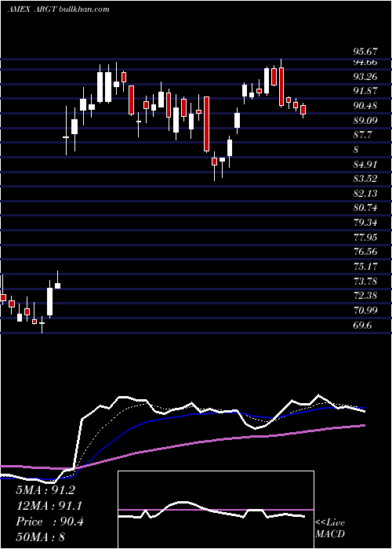Screen dimensions: 392x549
Task: Click the 87.7 price axis label
Action: [x=362, y=135]
